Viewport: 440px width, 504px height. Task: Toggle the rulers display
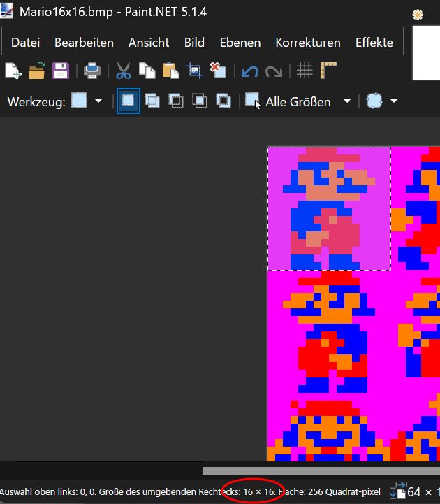(328, 71)
